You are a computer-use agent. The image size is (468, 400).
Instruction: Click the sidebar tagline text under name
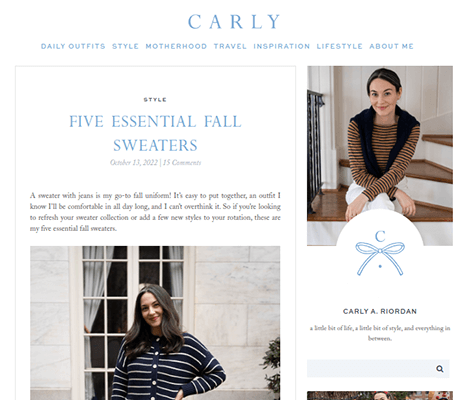pyautogui.click(x=380, y=333)
